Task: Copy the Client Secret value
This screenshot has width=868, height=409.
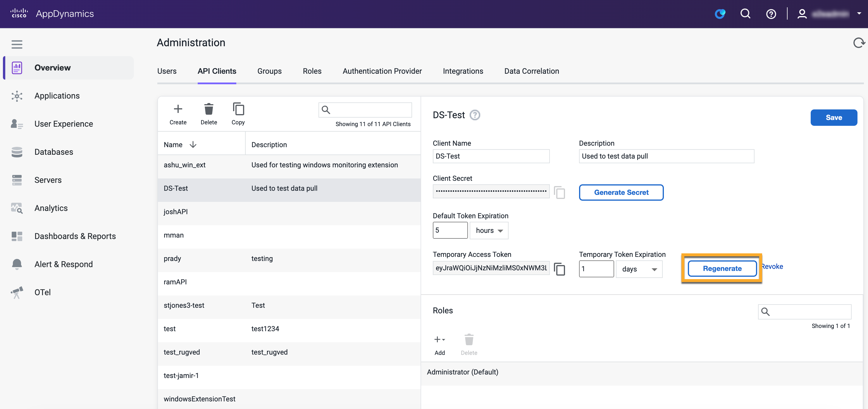Action: click(559, 193)
